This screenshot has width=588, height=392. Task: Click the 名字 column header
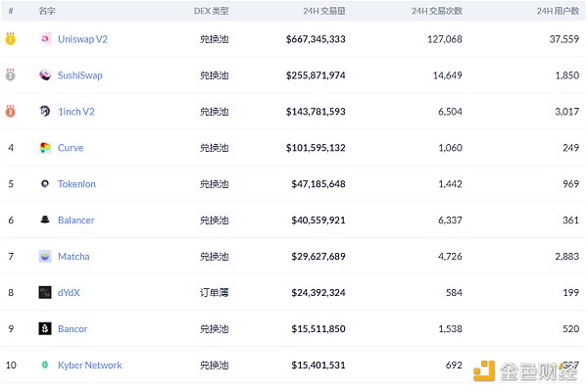[47, 10]
